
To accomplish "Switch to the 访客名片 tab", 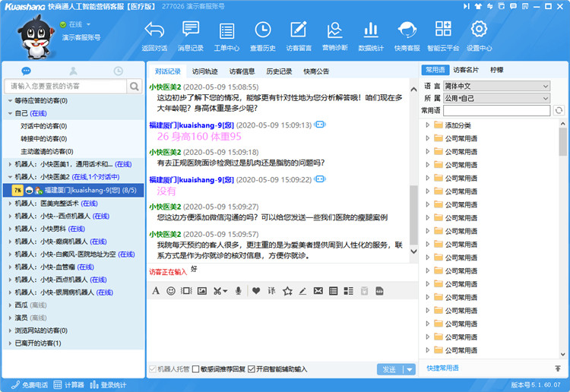I will [466, 70].
